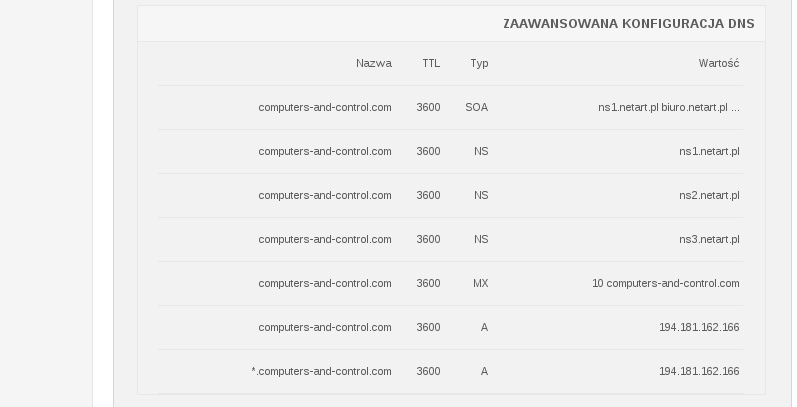This screenshot has width=797, height=407.
Task: Select the 3600 TTL in the MX row
Action: (x=428, y=283)
